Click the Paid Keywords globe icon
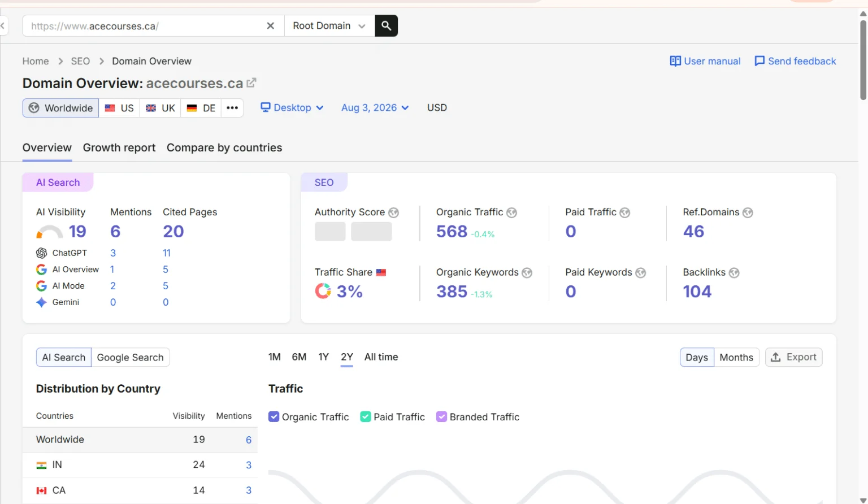The height and width of the screenshot is (504, 868). click(641, 273)
